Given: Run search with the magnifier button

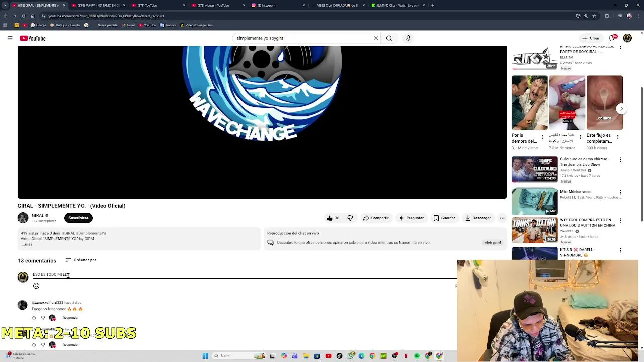Looking at the screenshot, I should 389,38.
